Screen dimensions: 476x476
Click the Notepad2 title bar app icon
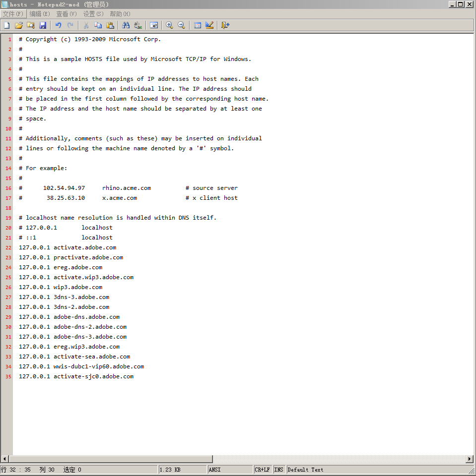tap(4, 4)
